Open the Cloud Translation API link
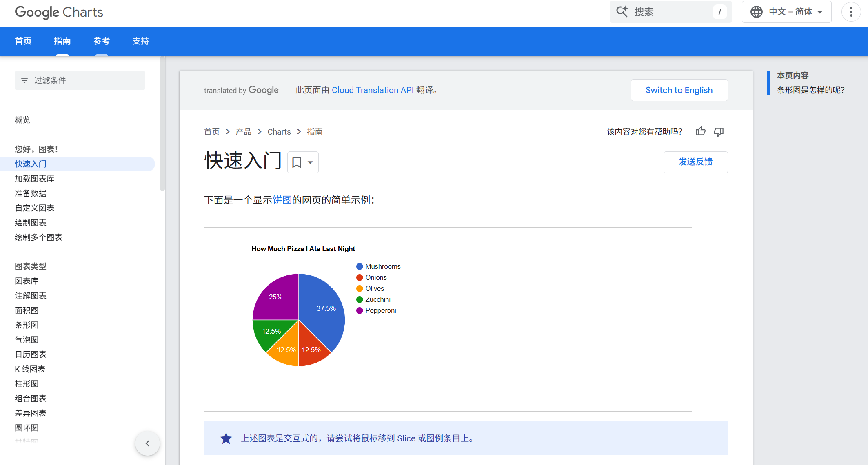The height and width of the screenshot is (465, 868). [373, 90]
